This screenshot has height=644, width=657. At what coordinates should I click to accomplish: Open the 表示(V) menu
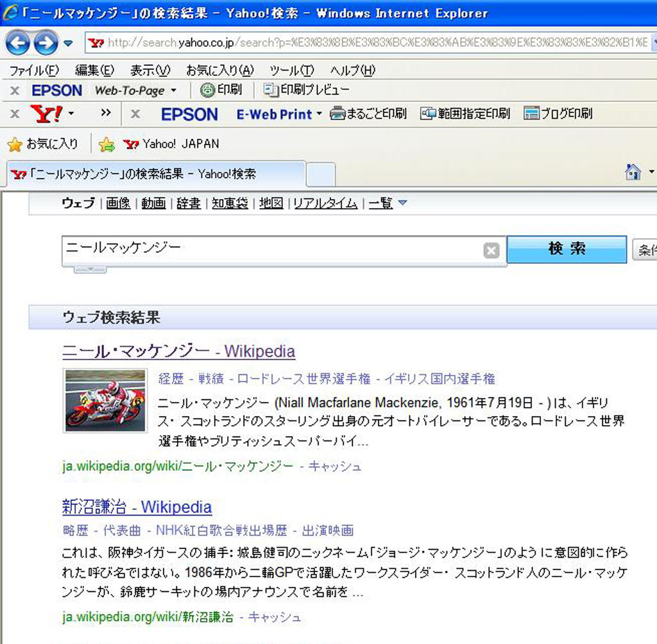pyautogui.click(x=150, y=70)
